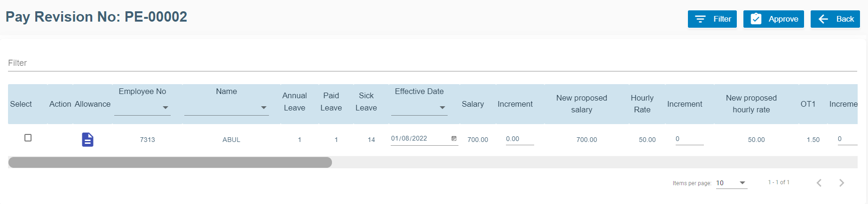Image resolution: width=868 pixels, height=204 pixels.
Task: Click the New proposed salary column header
Action: (581, 104)
